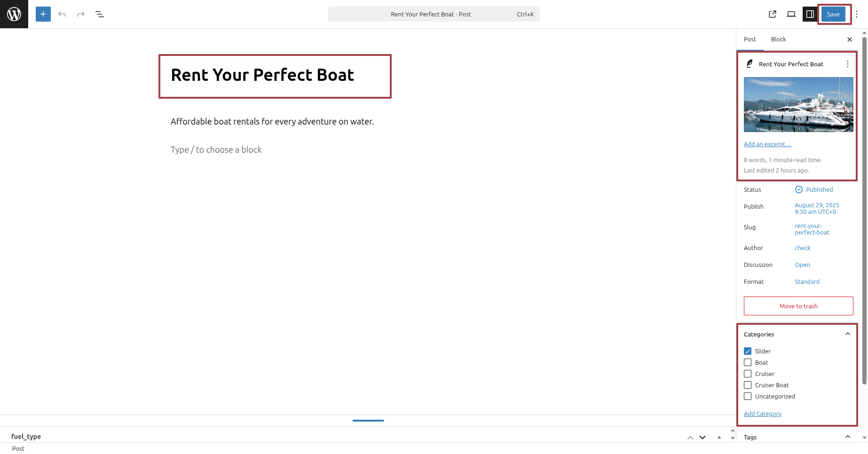Screen dimensions: 868x454
Task: Check the Boat category checkbox
Action: [748, 362]
